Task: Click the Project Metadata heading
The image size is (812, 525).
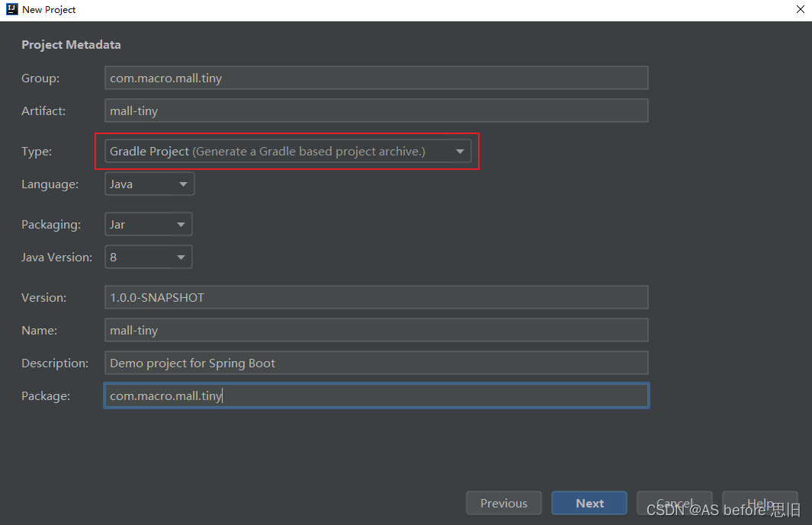Action: click(71, 45)
